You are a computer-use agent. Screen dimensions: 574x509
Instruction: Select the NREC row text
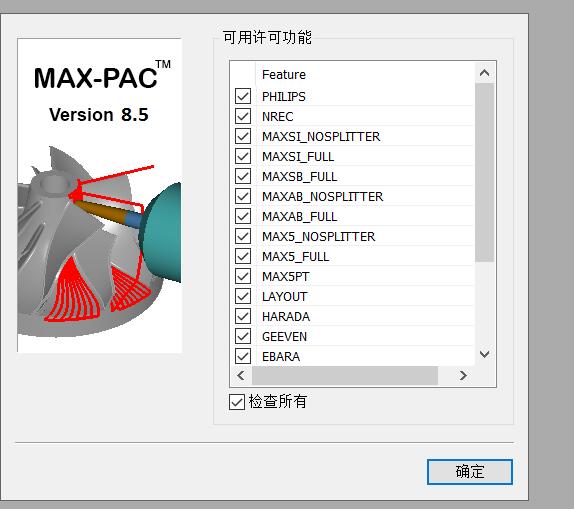[277, 117]
